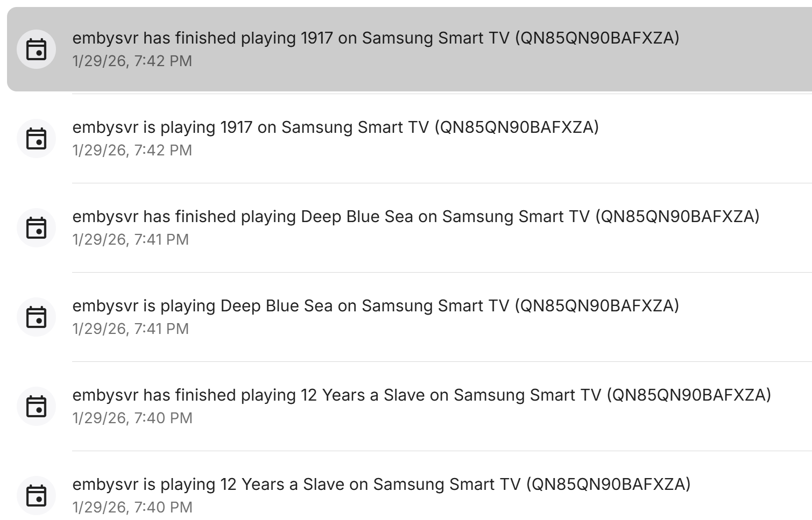Select the icon next to finished playing Deep Blue Sea
This screenshot has width=812, height=520.
coord(37,228)
